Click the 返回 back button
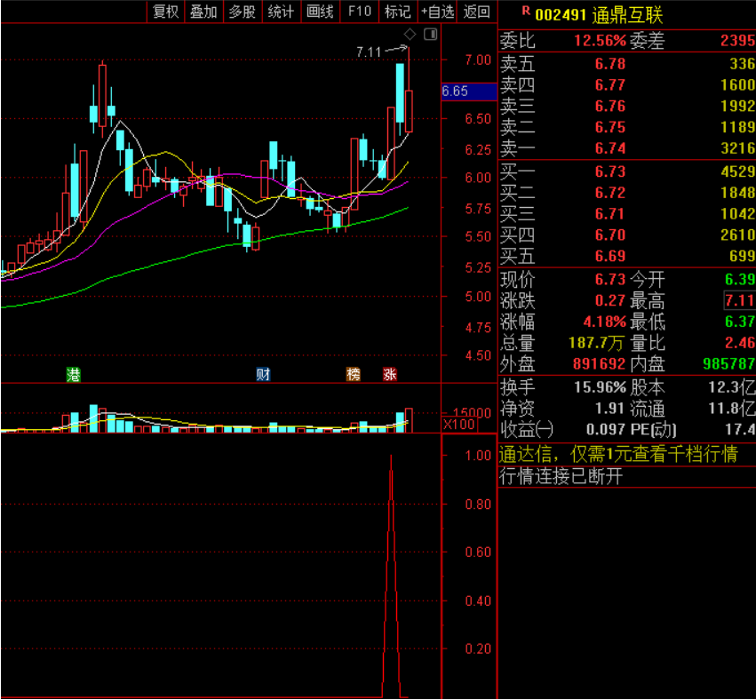The width and height of the screenshot is (756, 700). (477, 12)
